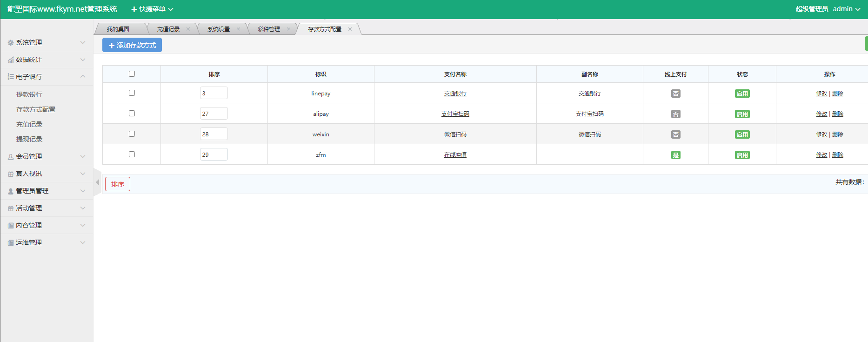Collapse the sidebar with the arrow handle
The height and width of the screenshot is (342, 868).
[x=98, y=182]
